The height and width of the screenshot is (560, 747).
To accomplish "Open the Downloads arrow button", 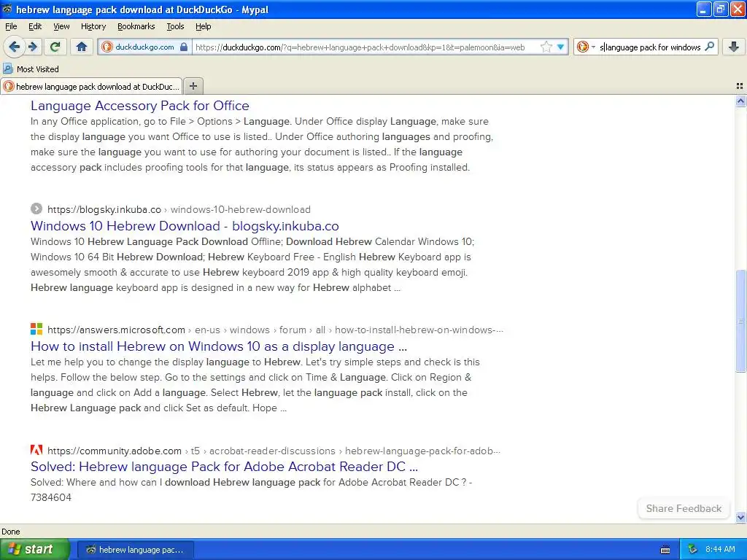I will (734, 47).
